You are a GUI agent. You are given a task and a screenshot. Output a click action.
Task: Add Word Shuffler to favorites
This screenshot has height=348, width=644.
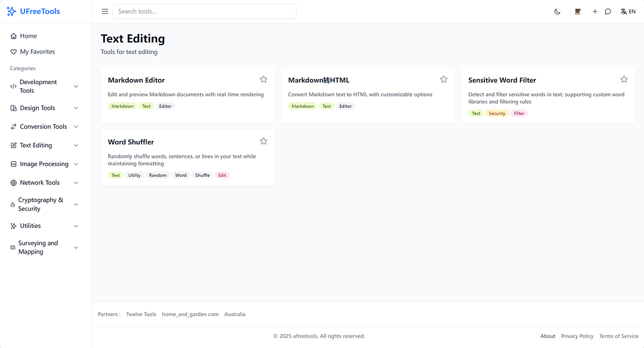(x=263, y=141)
